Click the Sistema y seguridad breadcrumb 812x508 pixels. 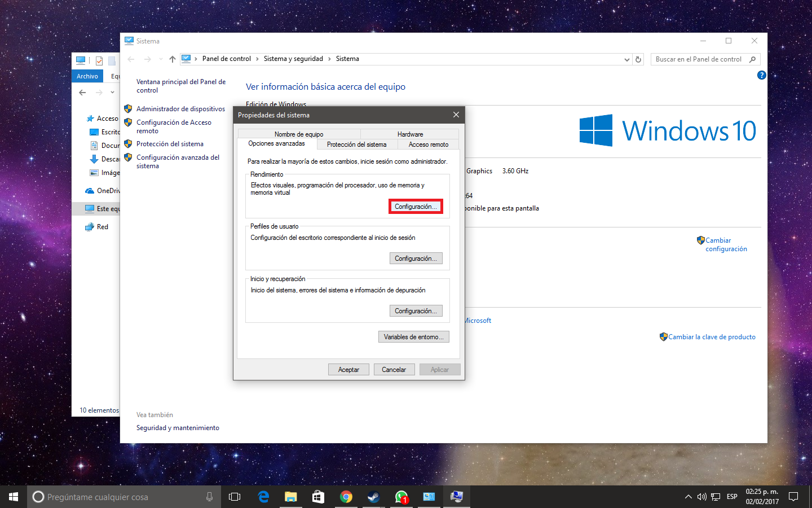293,59
